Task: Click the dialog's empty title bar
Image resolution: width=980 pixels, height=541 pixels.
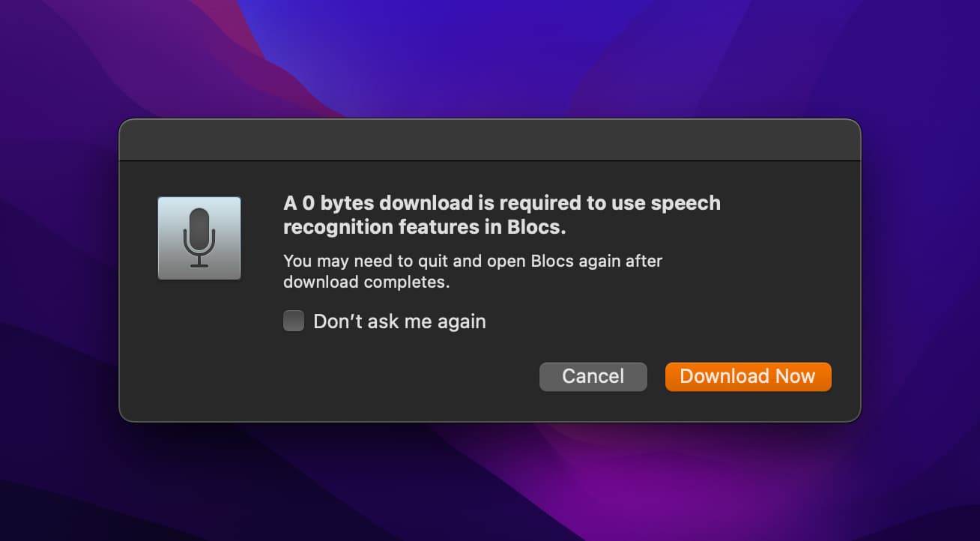Action: (x=489, y=140)
